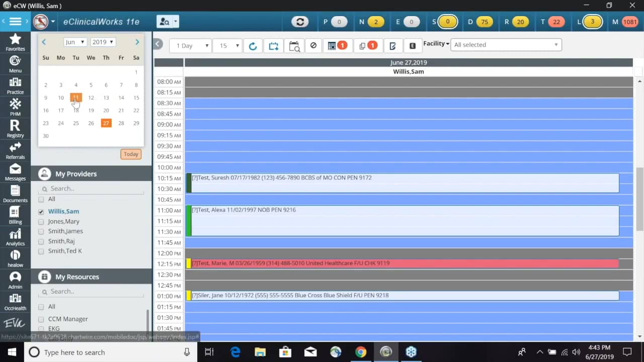Open the hamburger main menu
The height and width of the screenshot is (362, 644).
[x=15, y=22]
